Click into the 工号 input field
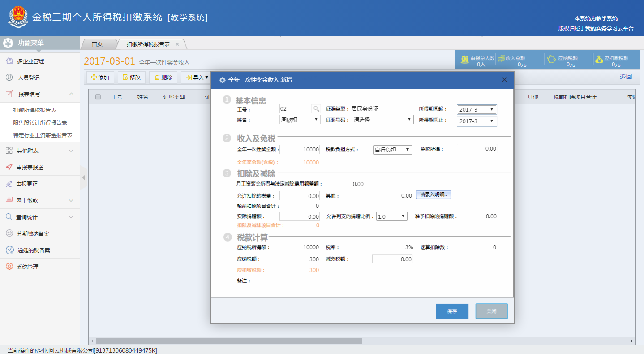The image size is (644, 354). [296, 108]
